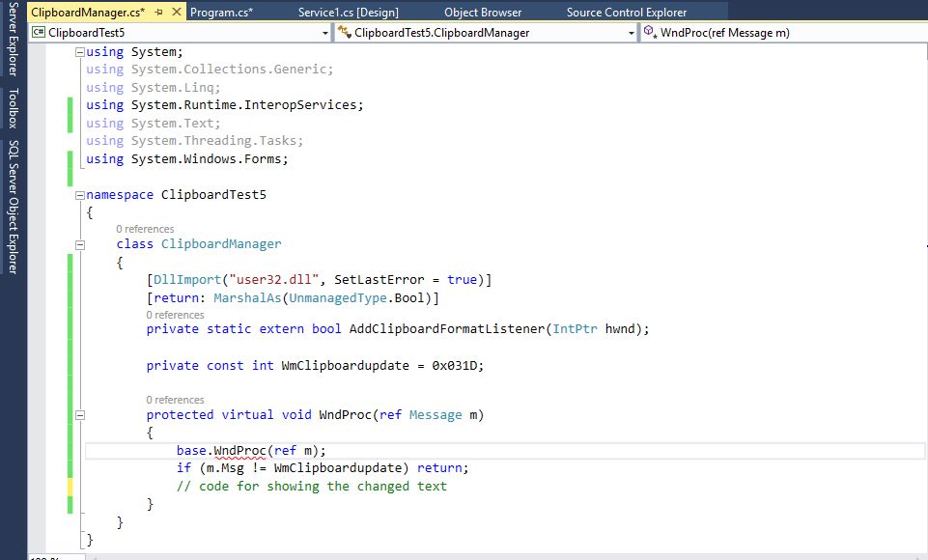This screenshot has height=560, width=928.
Task: Click 'MarshalAs' in the return attribute
Action: (x=247, y=298)
